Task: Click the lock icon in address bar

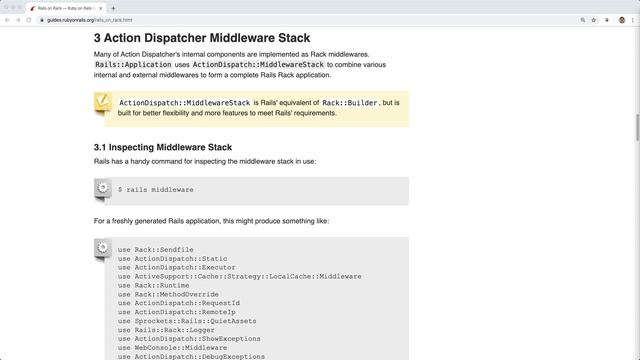Action: tap(42, 20)
